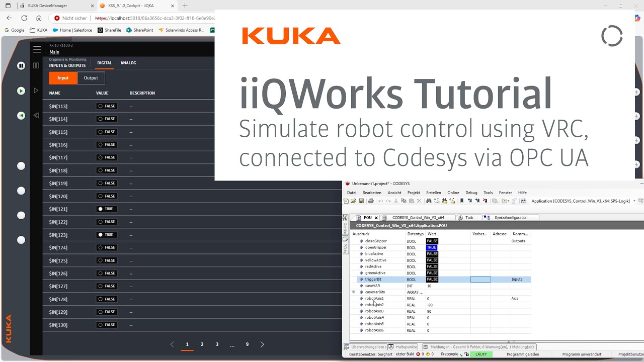Select the Input toggle button
The width and height of the screenshot is (644, 362).
pyautogui.click(x=63, y=78)
